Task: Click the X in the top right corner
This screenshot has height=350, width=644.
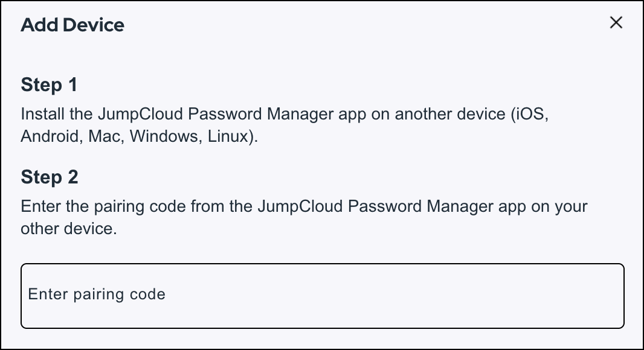Action: tap(616, 22)
